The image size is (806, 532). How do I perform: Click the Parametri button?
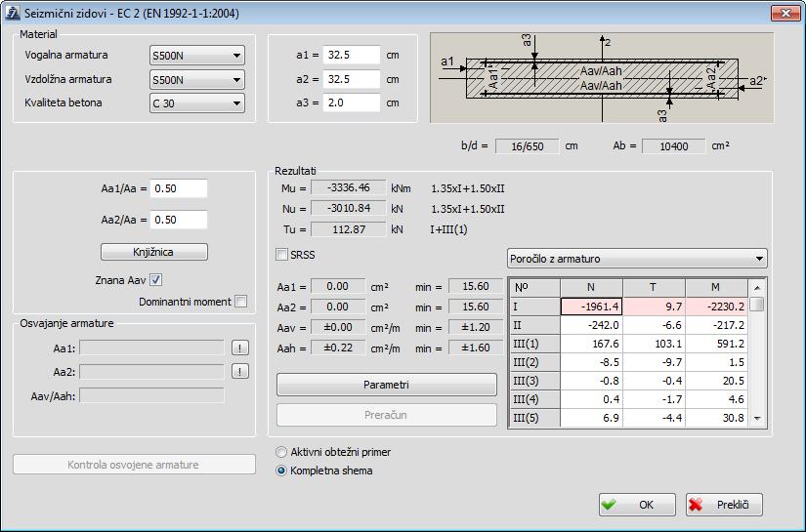387,385
